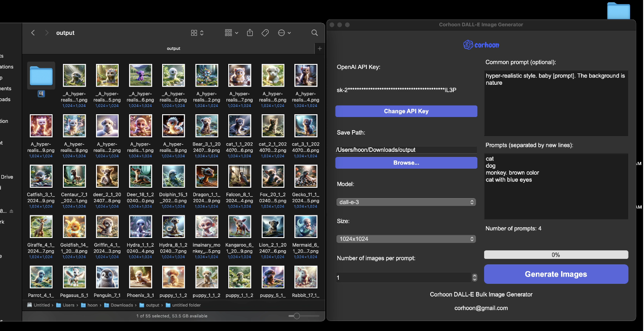644x331 pixels.
Task: Select the untitled folder icon in grid
Action: point(41,76)
